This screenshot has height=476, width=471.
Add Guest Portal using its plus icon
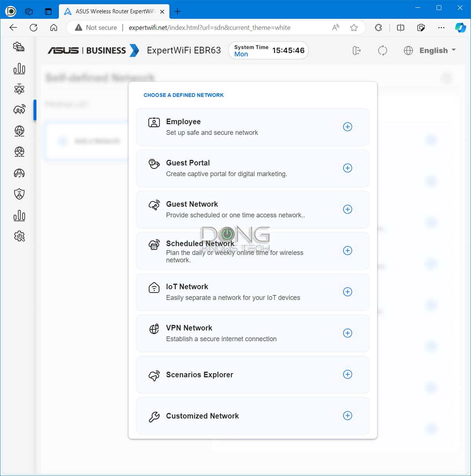pyautogui.click(x=347, y=168)
